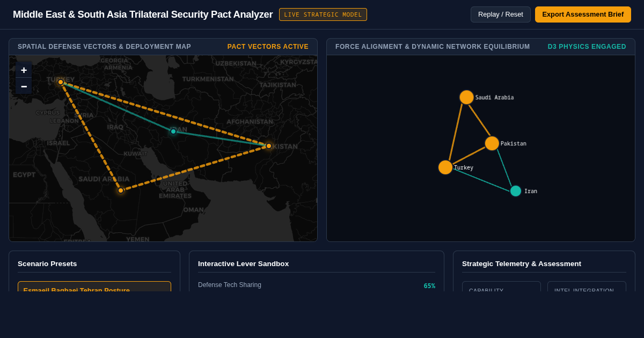Click the D3 PHYSICS ENGAGED status
Image resolution: width=644 pixels, height=338 pixels.
587,47
